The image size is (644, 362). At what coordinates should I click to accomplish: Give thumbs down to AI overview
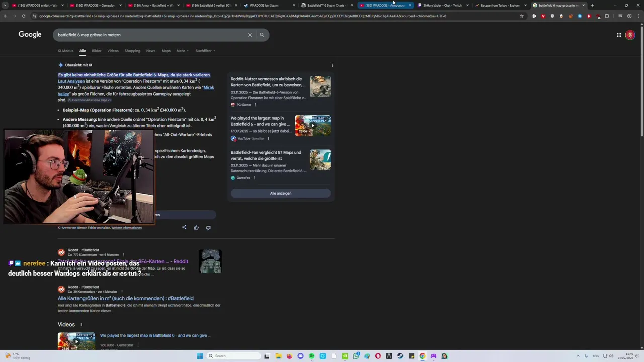(x=208, y=227)
